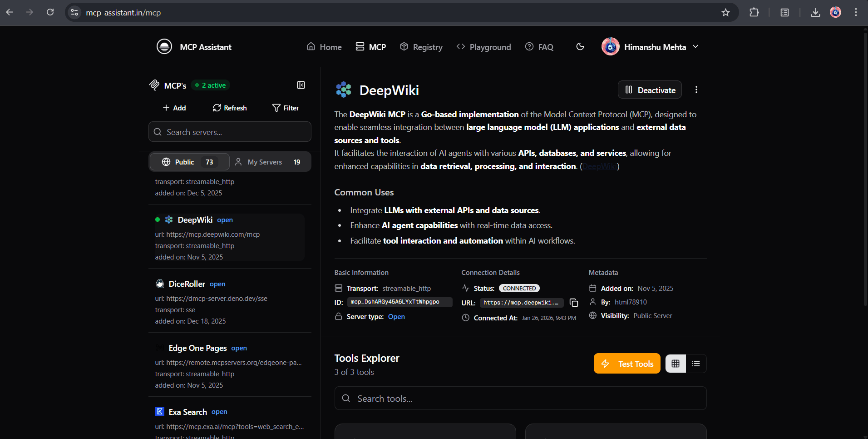868x439 pixels.
Task: Bookmark this page with the star
Action: coord(726,12)
